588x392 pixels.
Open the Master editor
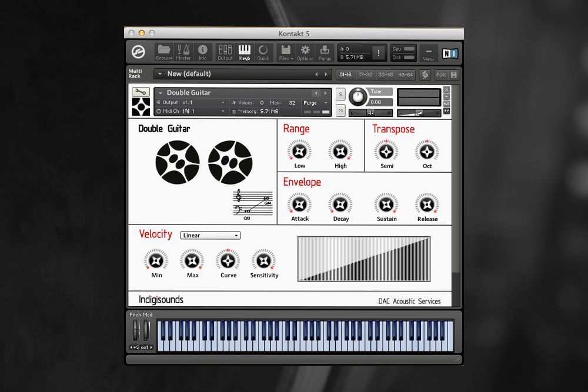pos(183,52)
